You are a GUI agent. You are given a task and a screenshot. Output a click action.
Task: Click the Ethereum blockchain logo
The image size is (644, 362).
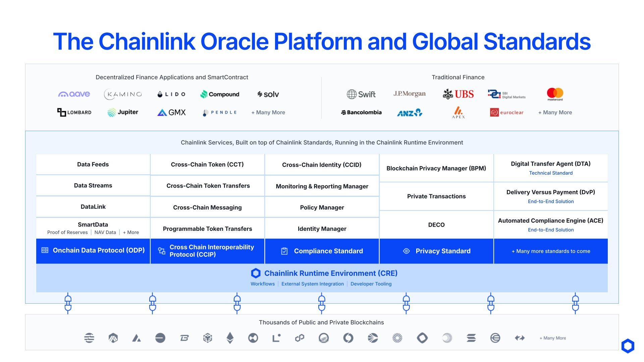[230, 338]
